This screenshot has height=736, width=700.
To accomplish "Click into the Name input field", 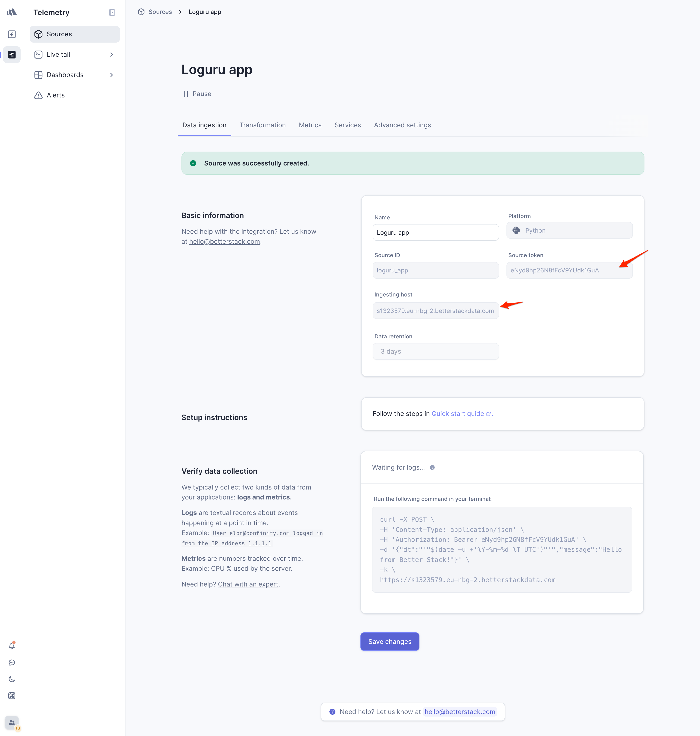I will click(x=435, y=232).
